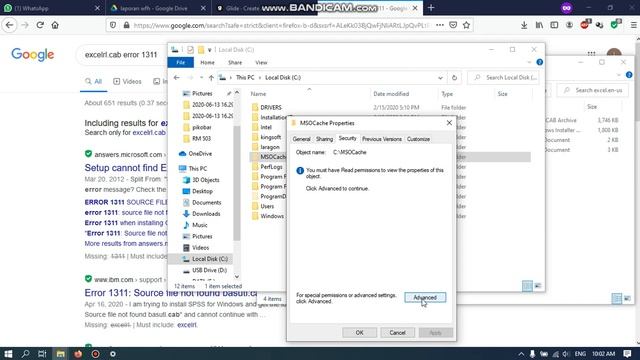The image size is (640, 360).
Task: Open Google Videos search filter
Action: (x=127, y=82)
